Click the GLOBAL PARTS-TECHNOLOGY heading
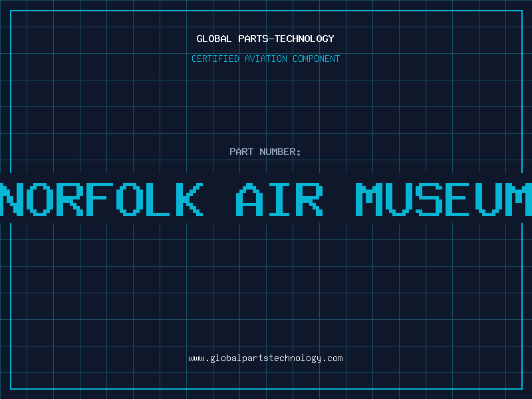The image size is (532, 399). 265,39
